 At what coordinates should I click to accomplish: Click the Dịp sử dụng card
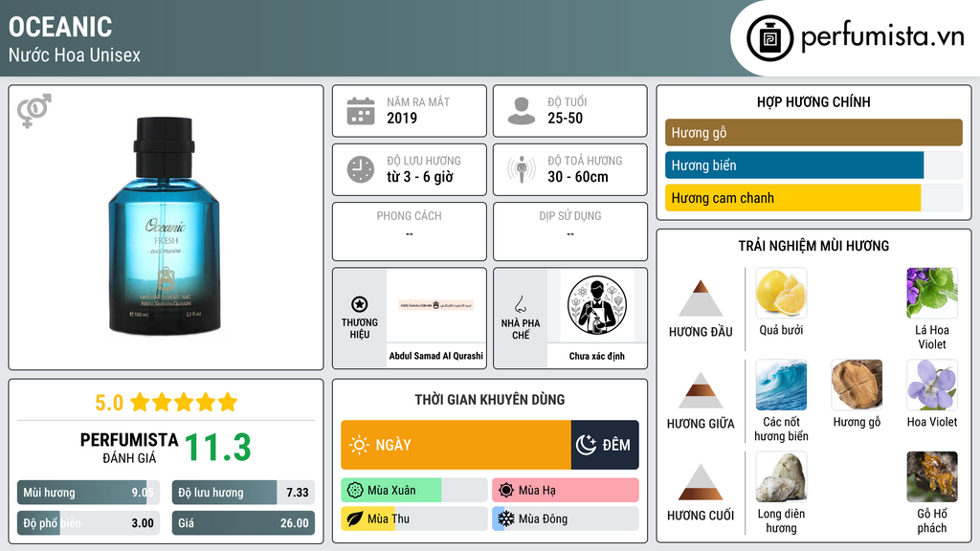[x=570, y=231]
